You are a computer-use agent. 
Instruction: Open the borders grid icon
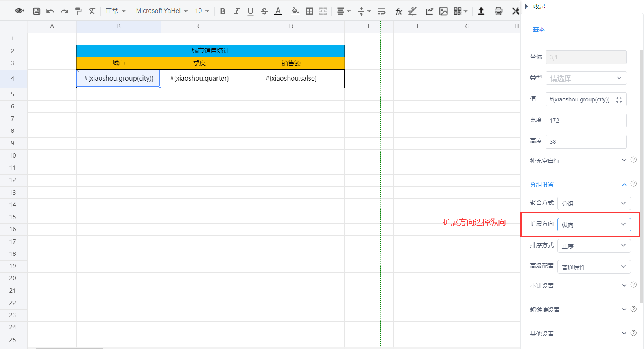pos(309,11)
